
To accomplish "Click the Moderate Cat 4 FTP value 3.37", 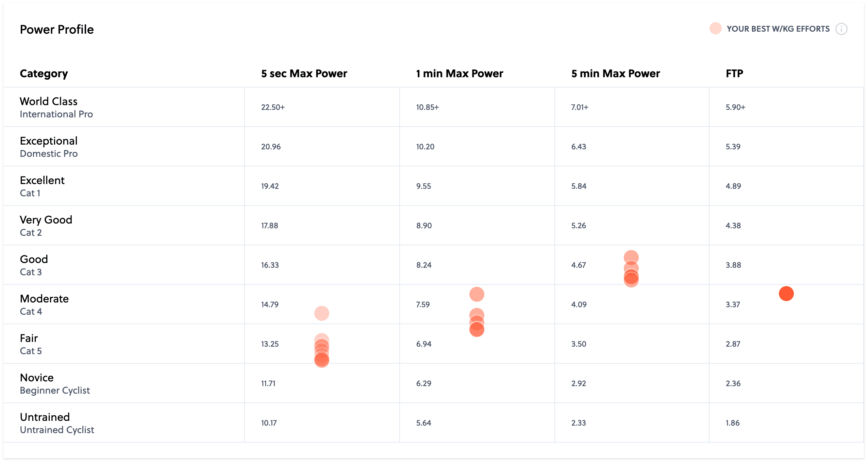I will 733,304.
